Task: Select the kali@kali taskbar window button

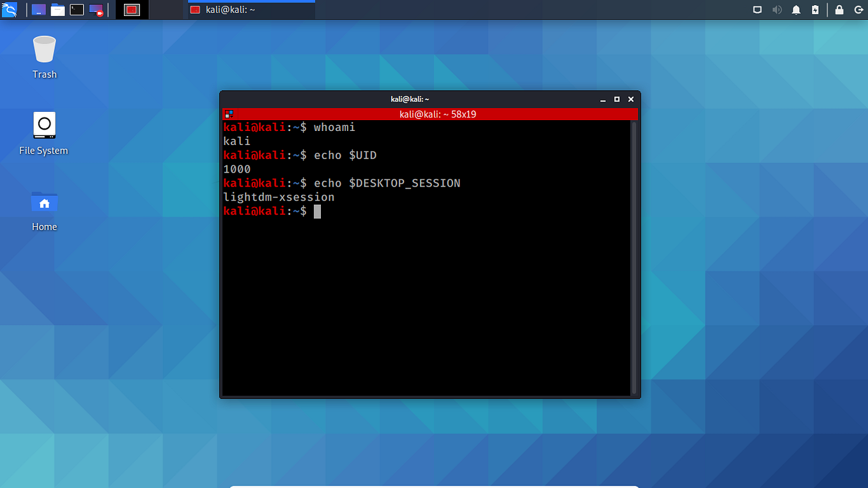Action: 249,10
